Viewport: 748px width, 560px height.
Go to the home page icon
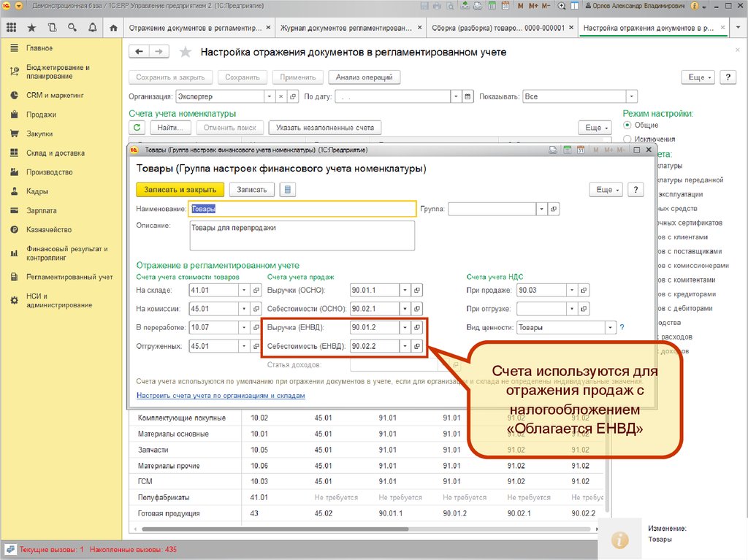point(113,28)
